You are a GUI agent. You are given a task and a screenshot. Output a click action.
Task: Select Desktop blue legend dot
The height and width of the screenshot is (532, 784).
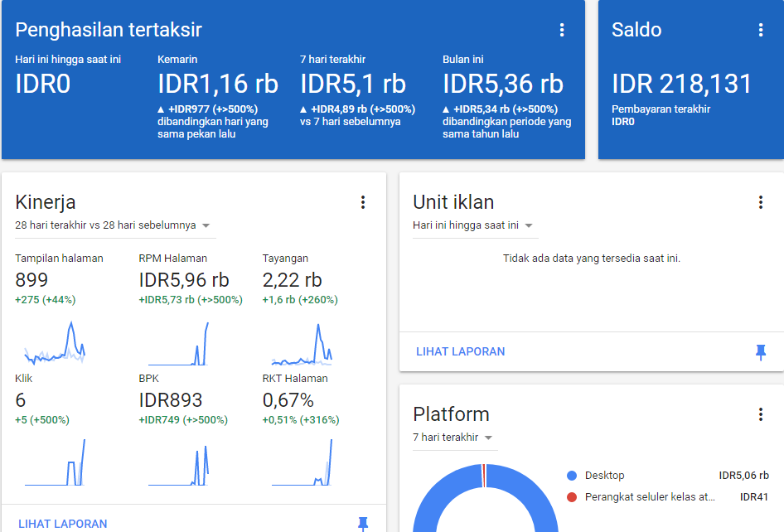click(x=572, y=476)
